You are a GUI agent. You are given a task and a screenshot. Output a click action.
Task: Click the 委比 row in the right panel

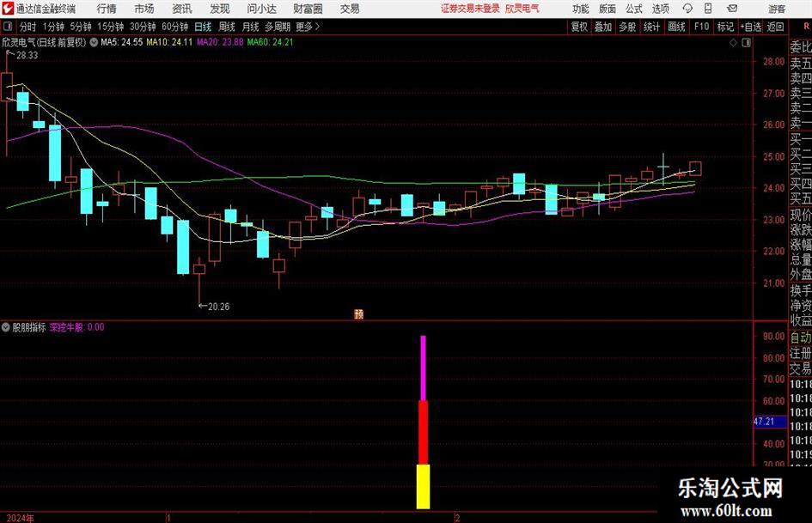pos(801,47)
